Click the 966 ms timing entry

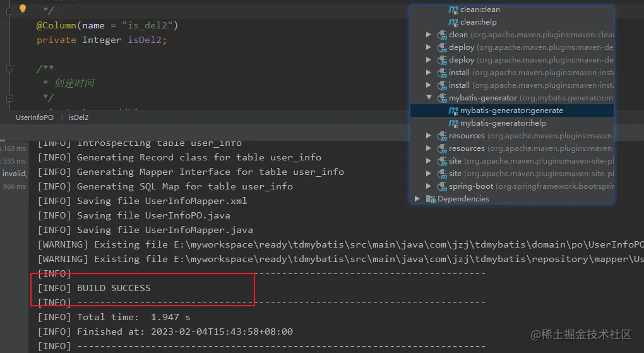pyautogui.click(x=14, y=186)
